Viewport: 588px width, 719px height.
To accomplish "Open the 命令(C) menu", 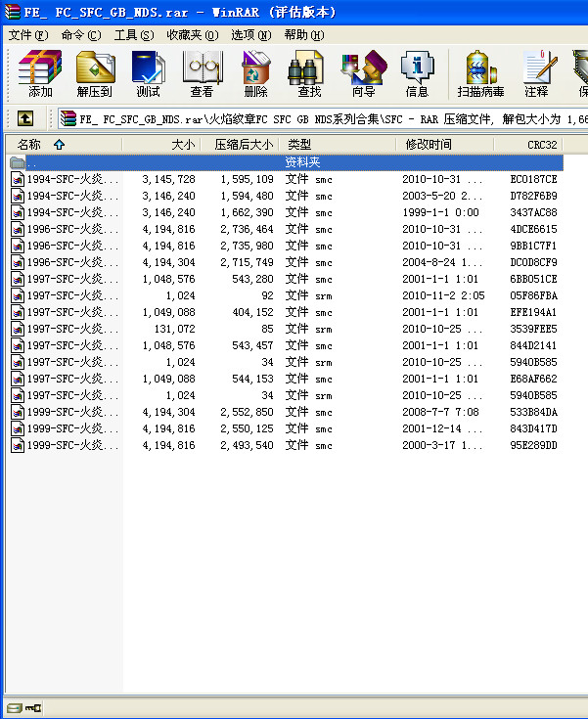I will click(x=81, y=35).
